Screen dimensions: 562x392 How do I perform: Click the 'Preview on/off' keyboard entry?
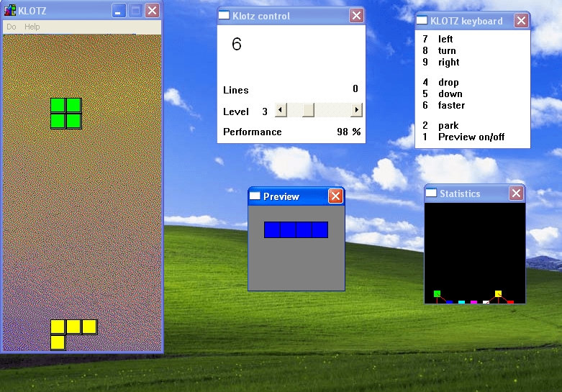point(471,137)
